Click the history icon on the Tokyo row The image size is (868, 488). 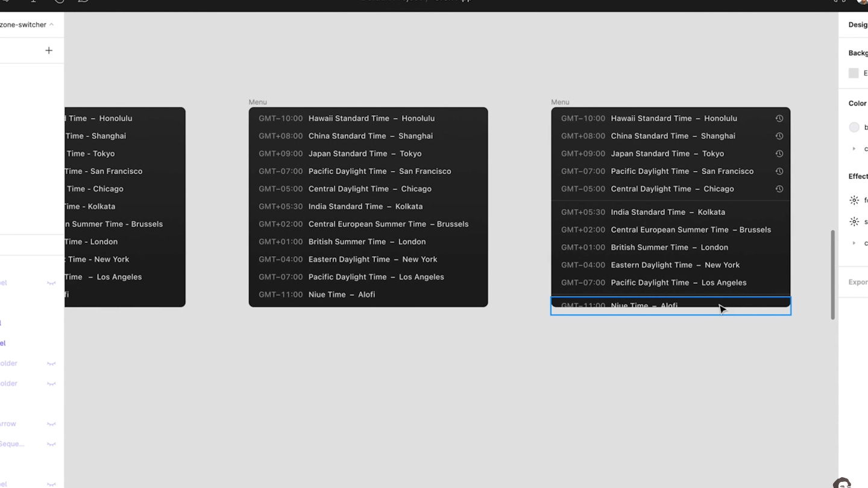(779, 154)
